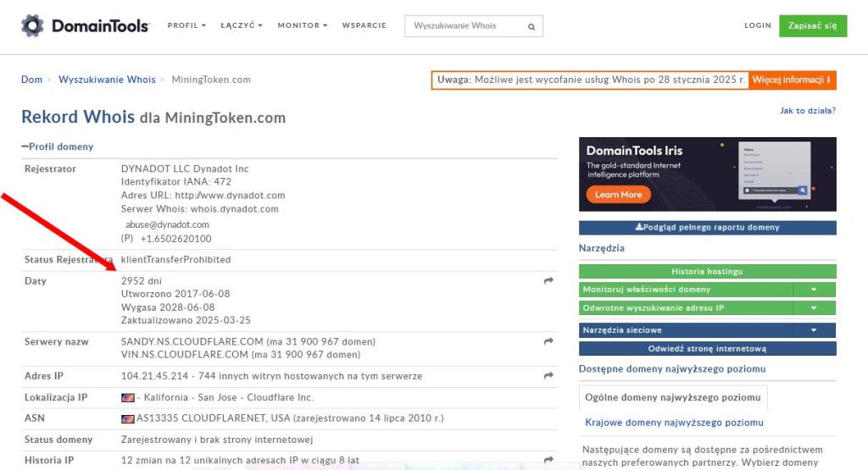Click the Narzędzia sieciowe button
Viewport: 868px width, 470px height.
pos(686,330)
